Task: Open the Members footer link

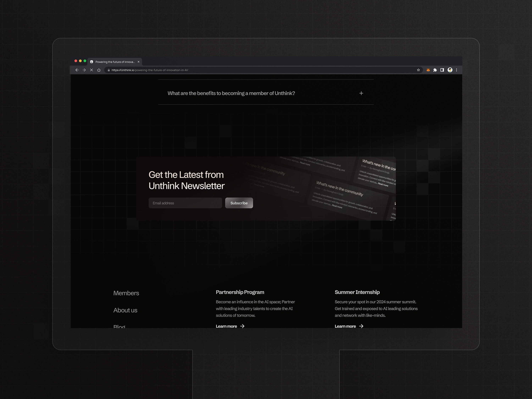Action: click(x=126, y=293)
